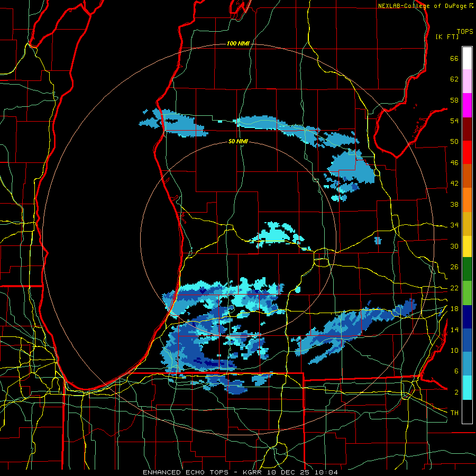Click the dark red legend swatch
This screenshot has height=476, width=476.
coord(467,129)
